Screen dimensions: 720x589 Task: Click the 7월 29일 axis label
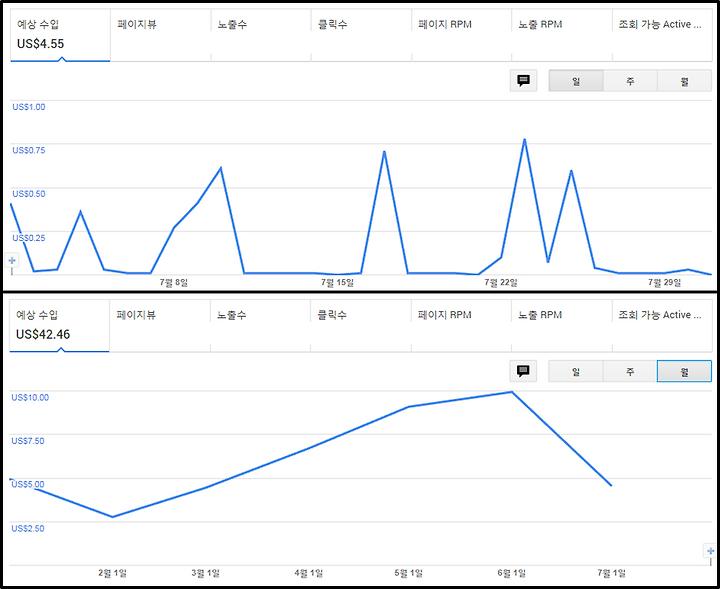664,282
